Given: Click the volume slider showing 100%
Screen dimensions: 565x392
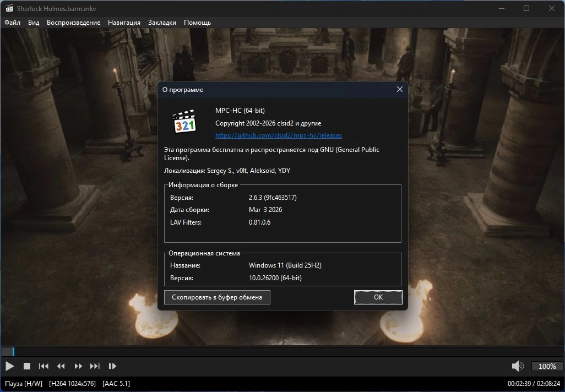Looking at the screenshot, I should (547, 367).
